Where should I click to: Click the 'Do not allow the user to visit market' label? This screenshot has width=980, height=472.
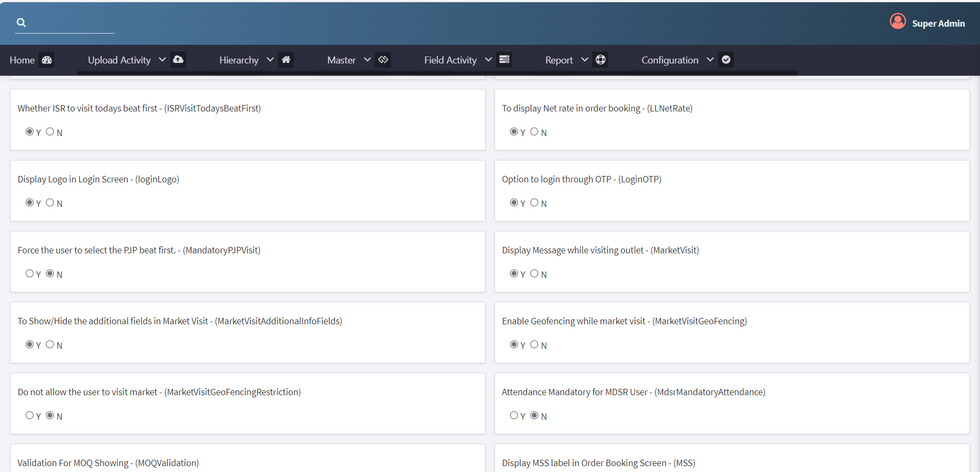point(160,392)
